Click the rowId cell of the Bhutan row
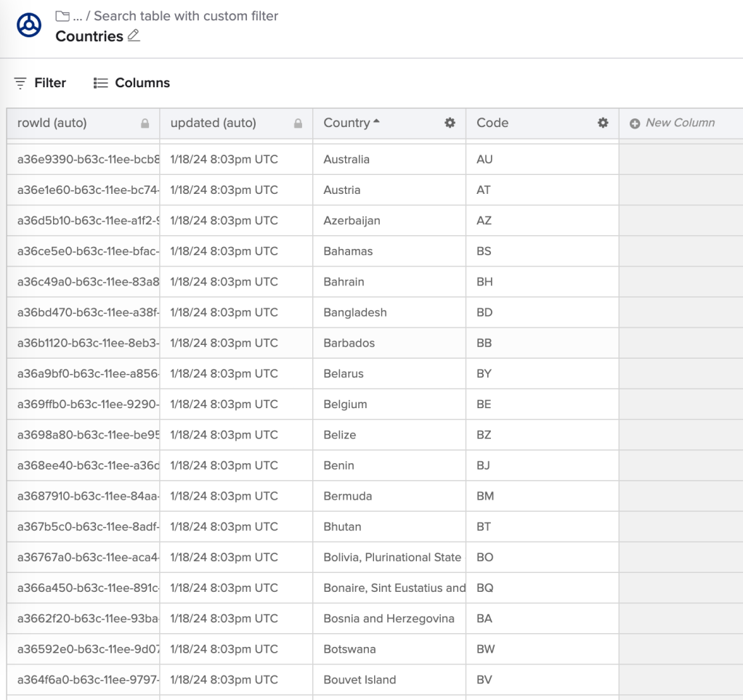Viewport: 743px width, 700px height. (x=84, y=526)
